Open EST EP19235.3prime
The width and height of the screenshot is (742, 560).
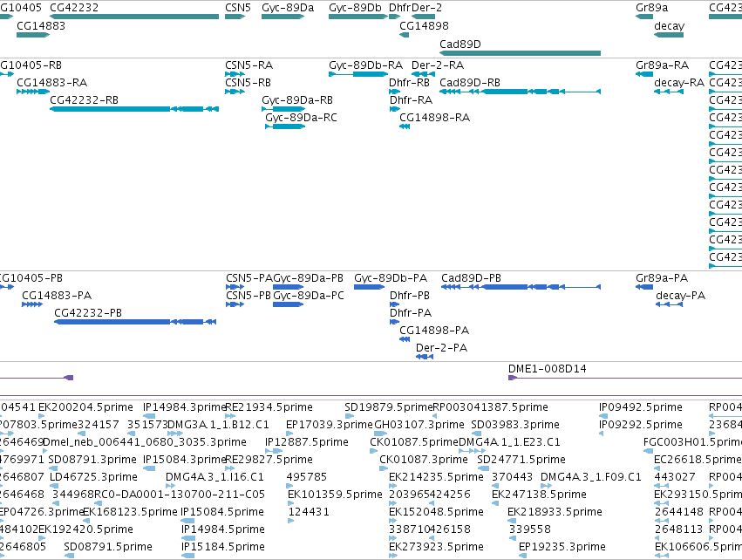click(x=562, y=548)
